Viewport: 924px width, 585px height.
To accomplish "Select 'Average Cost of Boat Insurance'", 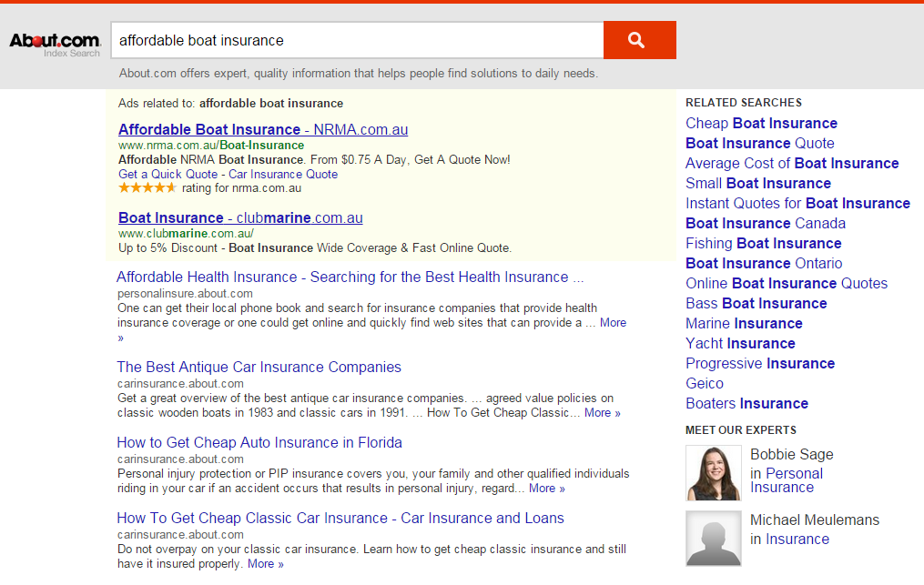I will click(x=792, y=163).
